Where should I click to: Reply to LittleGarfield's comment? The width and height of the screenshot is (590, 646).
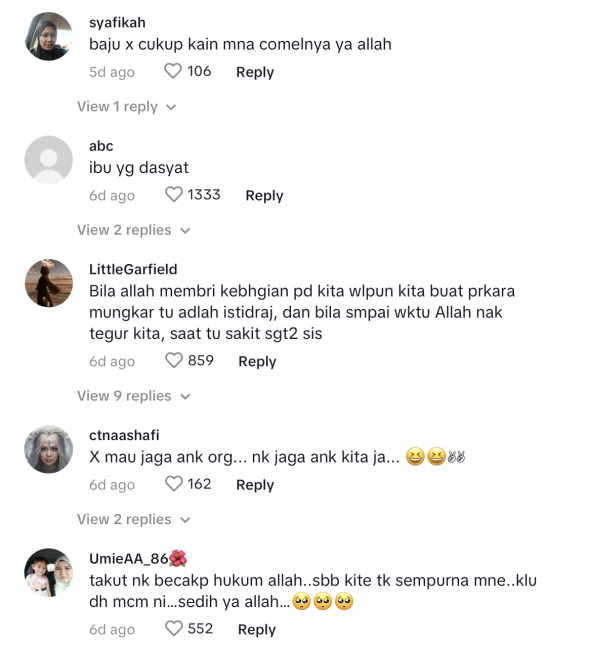tap(257, 361)
